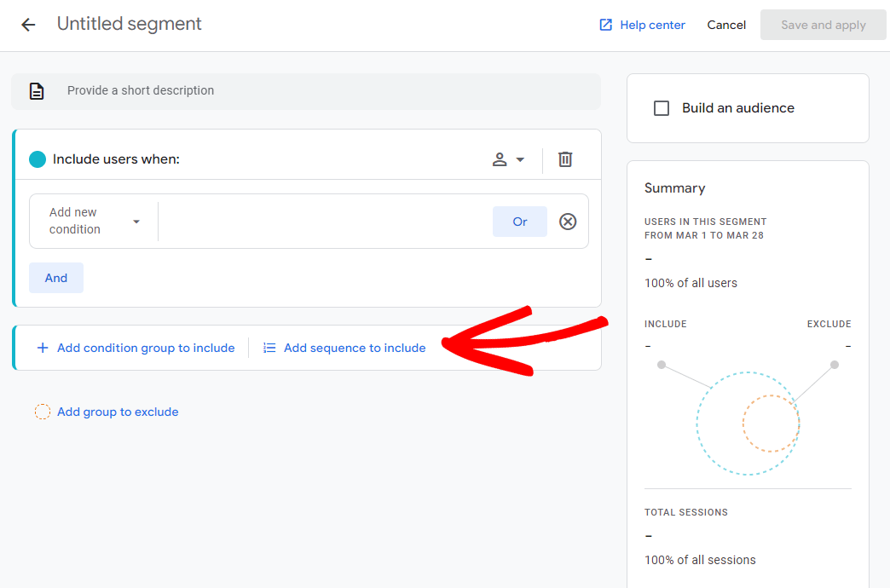
Task: Click the Save and apply button
Action: tap(823, 25)
